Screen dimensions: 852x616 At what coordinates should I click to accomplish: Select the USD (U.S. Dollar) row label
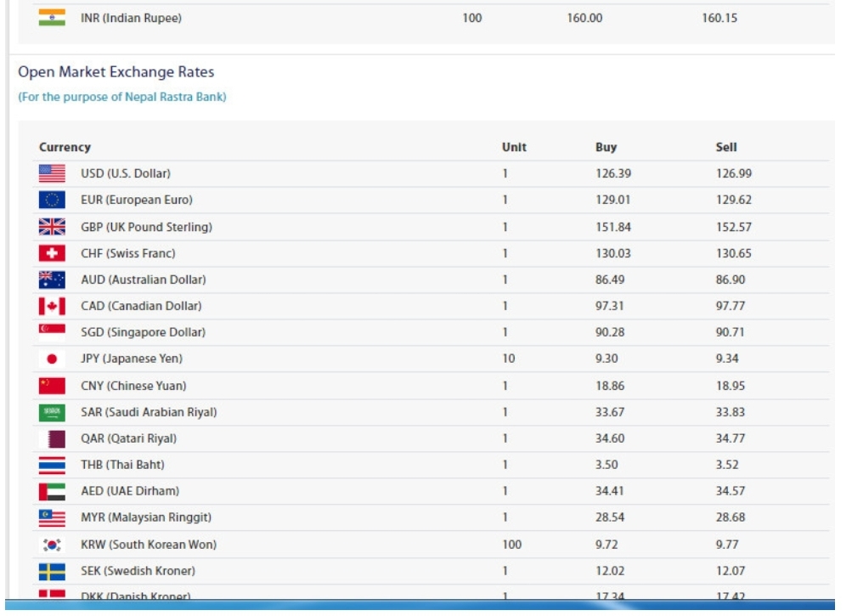[126, 173]
